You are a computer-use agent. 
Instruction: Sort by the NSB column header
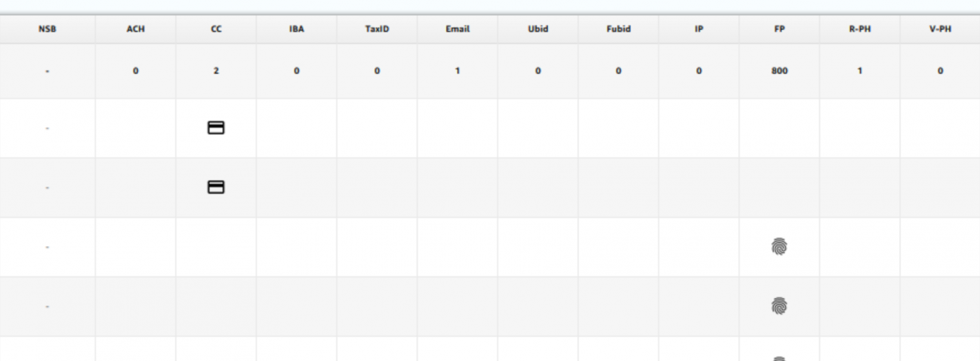pos(48,30)
